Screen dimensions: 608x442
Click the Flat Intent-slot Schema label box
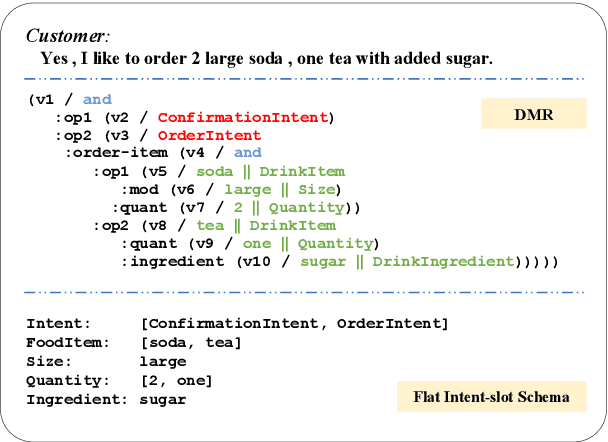click(x=491, y=397)
